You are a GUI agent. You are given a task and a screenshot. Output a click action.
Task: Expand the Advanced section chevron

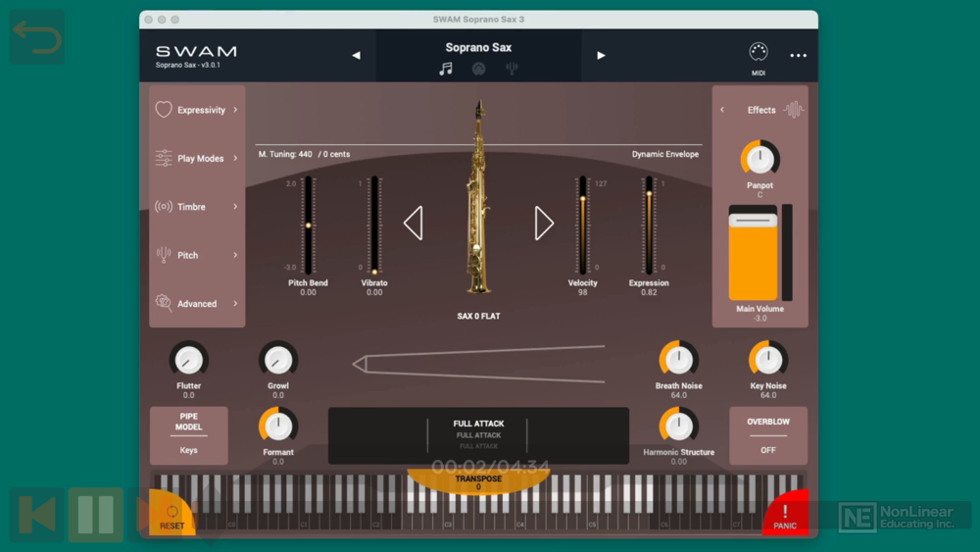235,304
